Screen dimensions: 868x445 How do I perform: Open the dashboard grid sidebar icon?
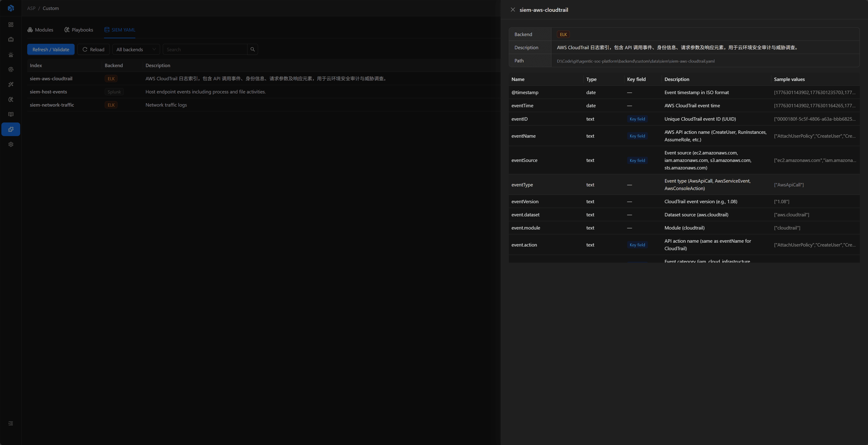tap(11, 25)
